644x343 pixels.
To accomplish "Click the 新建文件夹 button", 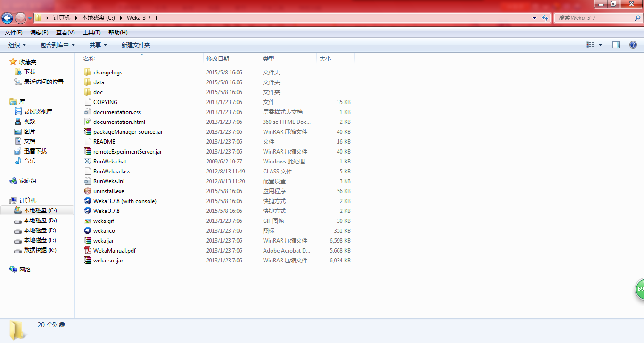I will [136, 45].
